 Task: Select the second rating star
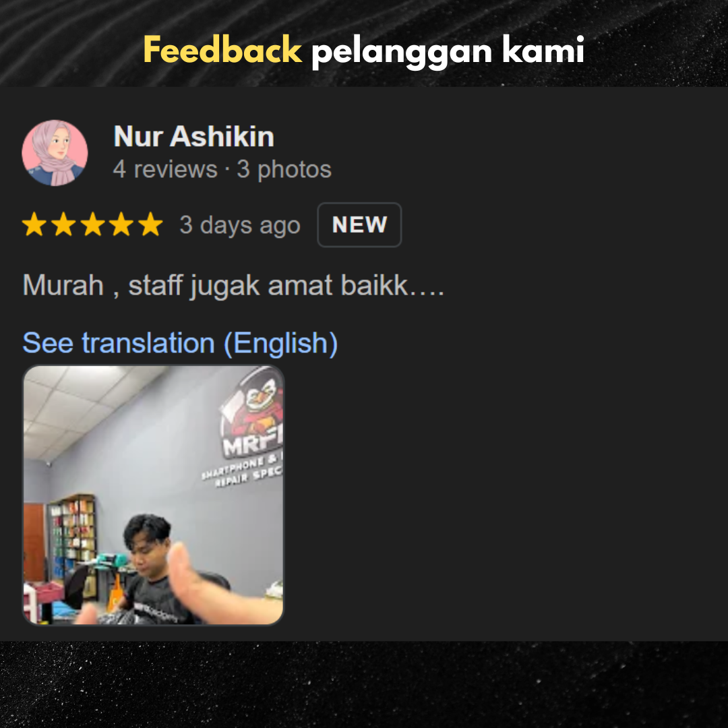[x=63, y=224]
